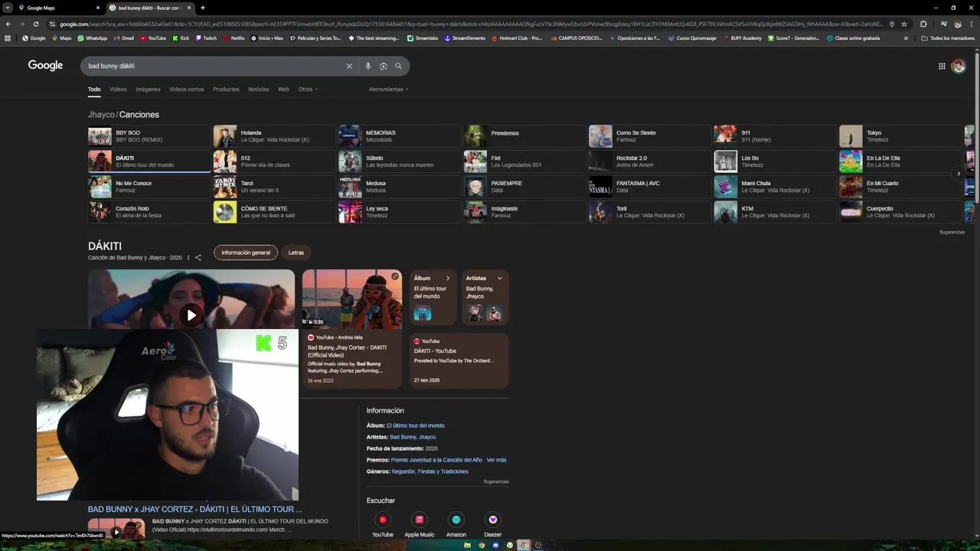This screenshot has width=980, height=551.
Task: Switch to the Google Maps browser tab
Action: [x=60, y=8]
